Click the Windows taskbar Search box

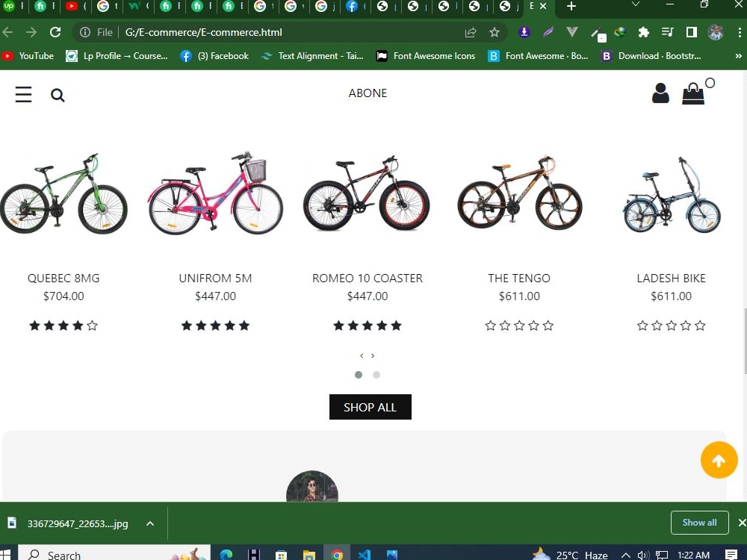[114, 553]
